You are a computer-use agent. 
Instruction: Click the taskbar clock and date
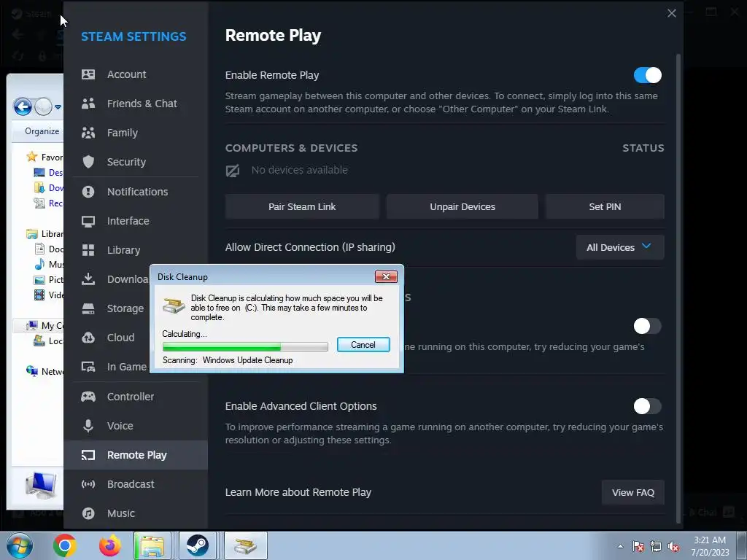point(710,546)
